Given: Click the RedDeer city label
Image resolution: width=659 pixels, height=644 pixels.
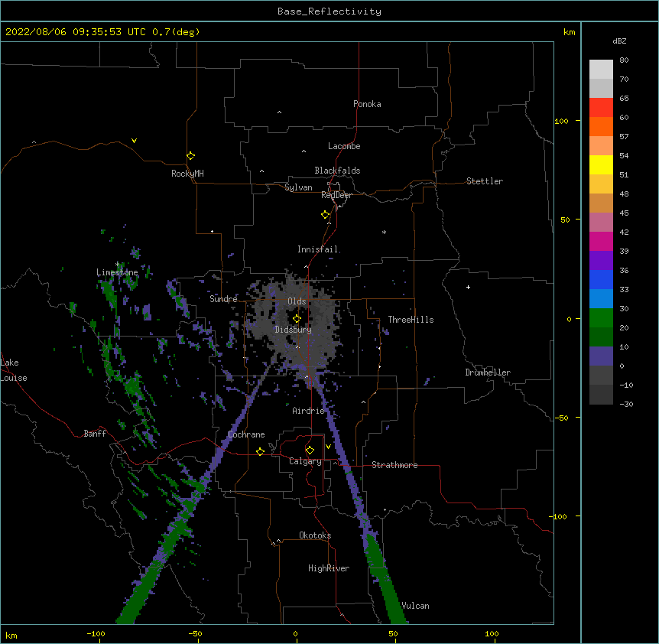Looking at the screenshot, I should (x=336, y=195).
